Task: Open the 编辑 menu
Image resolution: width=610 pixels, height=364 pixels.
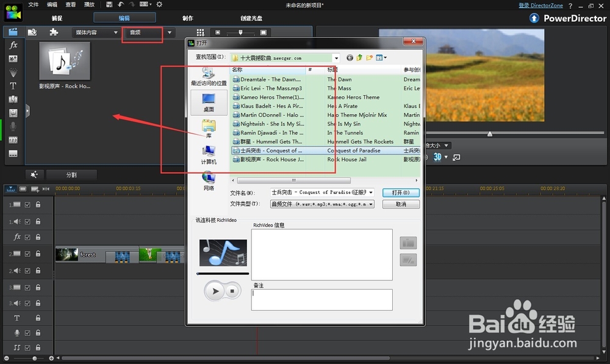Action: 52,5
